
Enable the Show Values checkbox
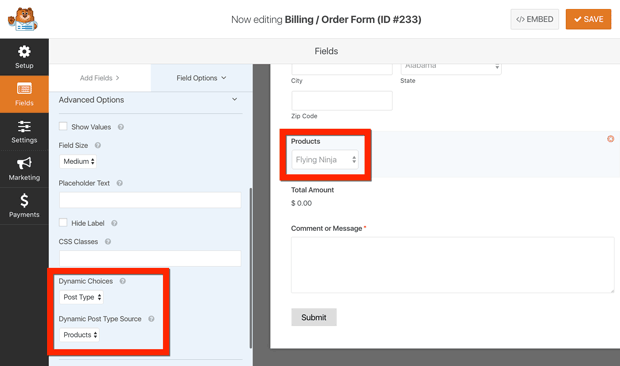pyautogui.click(x=63, y=126)
